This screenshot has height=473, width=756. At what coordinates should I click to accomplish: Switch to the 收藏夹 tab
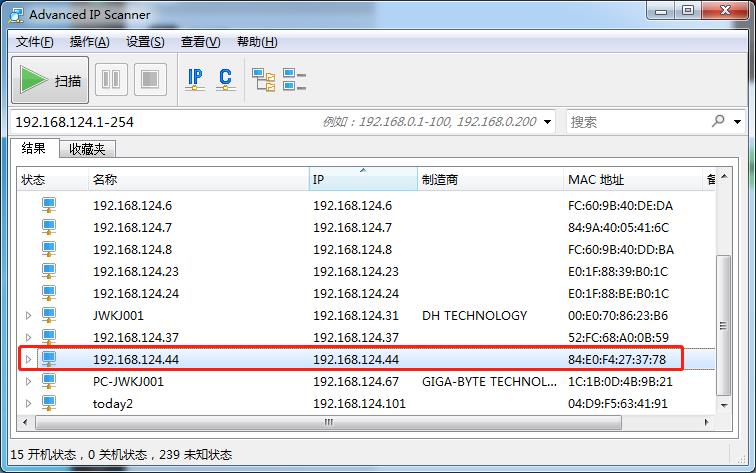(x=87, y=149)
